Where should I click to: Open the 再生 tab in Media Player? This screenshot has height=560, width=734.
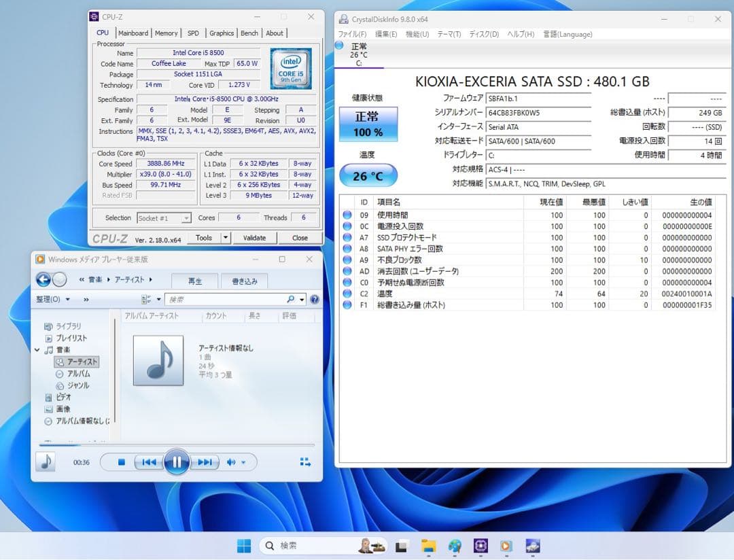pos(195,281)
